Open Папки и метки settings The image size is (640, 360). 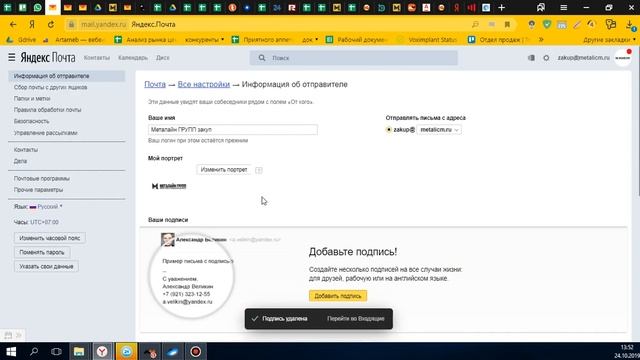click(32, 98)
